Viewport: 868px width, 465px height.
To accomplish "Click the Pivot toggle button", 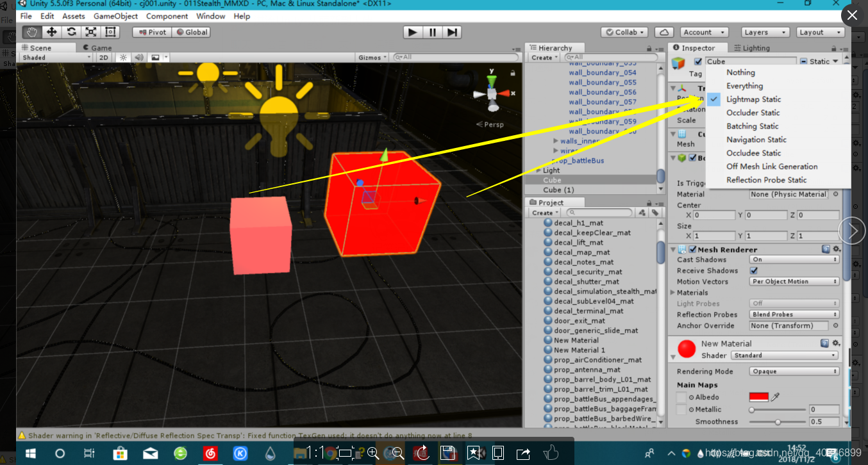I will tap(152, 32).
